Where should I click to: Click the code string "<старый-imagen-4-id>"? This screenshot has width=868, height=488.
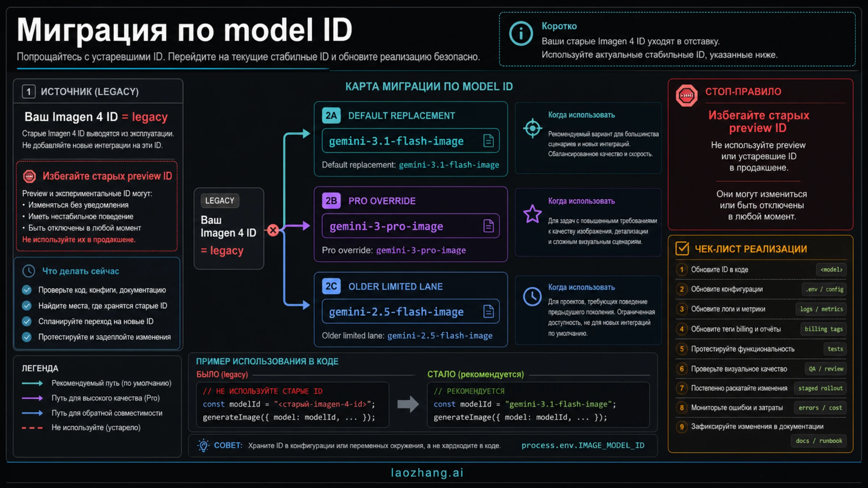pyautogui.click(x=323, y=404)
